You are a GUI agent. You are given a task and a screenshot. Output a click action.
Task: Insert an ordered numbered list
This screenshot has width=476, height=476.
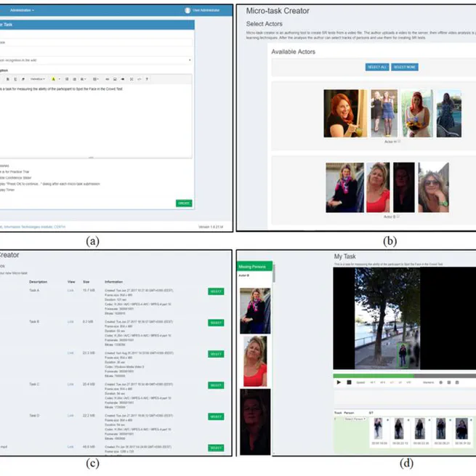pyautogui.click(x=74, y=79)
